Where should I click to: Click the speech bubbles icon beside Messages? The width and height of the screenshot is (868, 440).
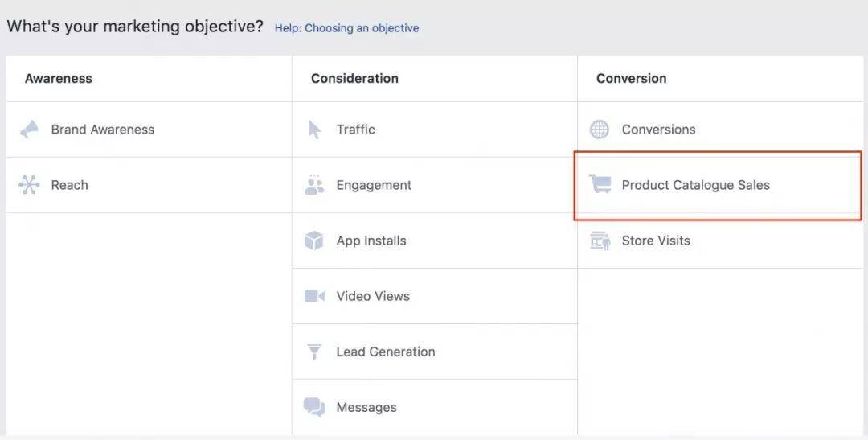tap(314, 407)
